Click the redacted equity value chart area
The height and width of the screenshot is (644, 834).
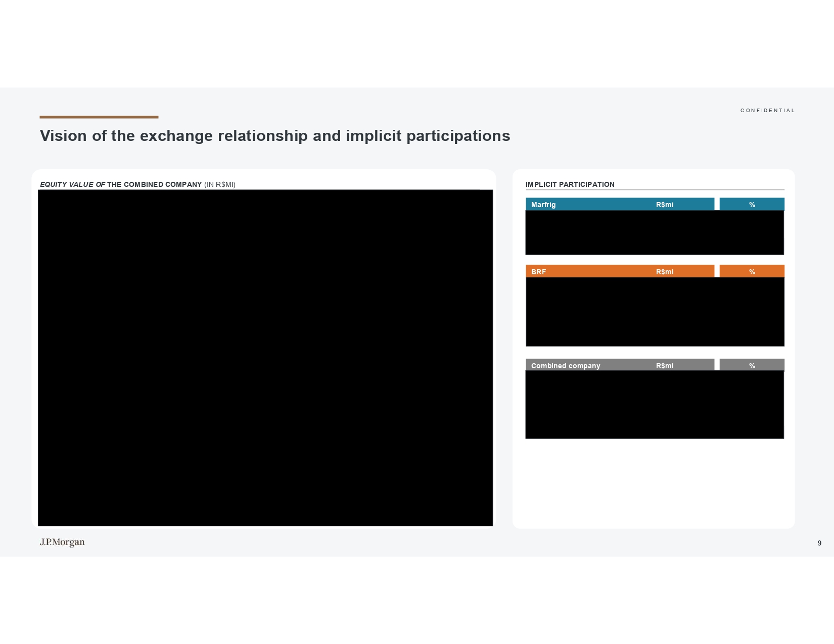tap(265, 358)
